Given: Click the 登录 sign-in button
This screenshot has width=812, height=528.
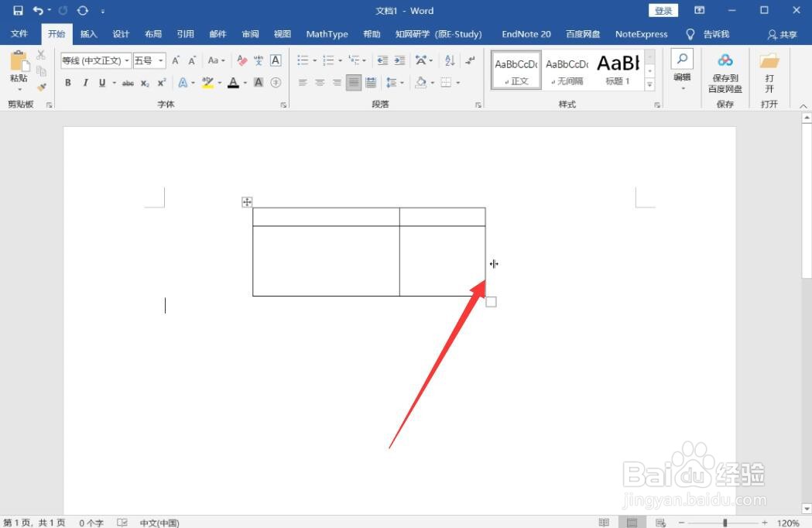Looking at the screenshot, I should point(663,10).
